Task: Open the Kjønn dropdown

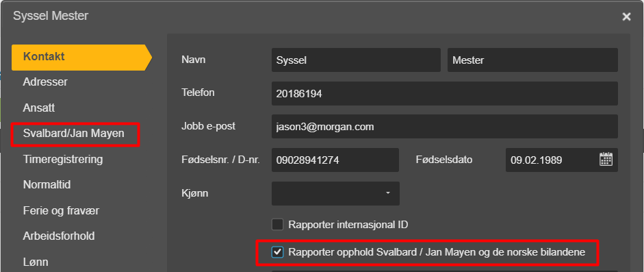Action: (x=335, y=193)
